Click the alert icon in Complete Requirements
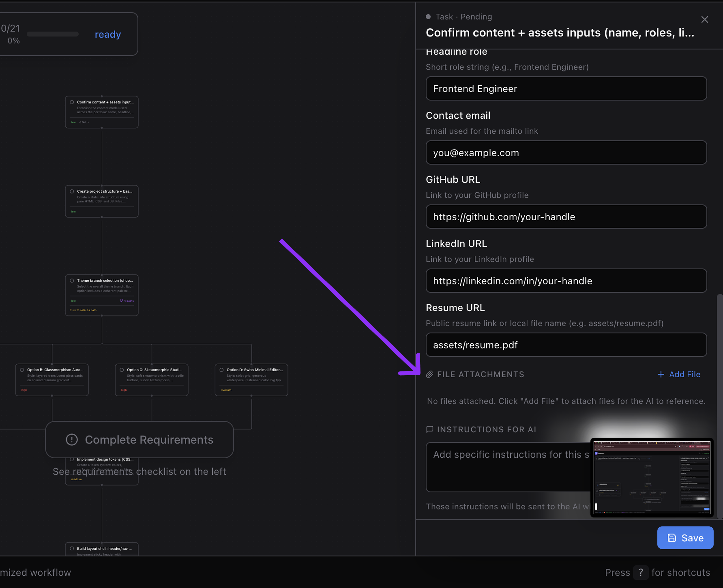This screenshot has height=588, width=723. 72,439
